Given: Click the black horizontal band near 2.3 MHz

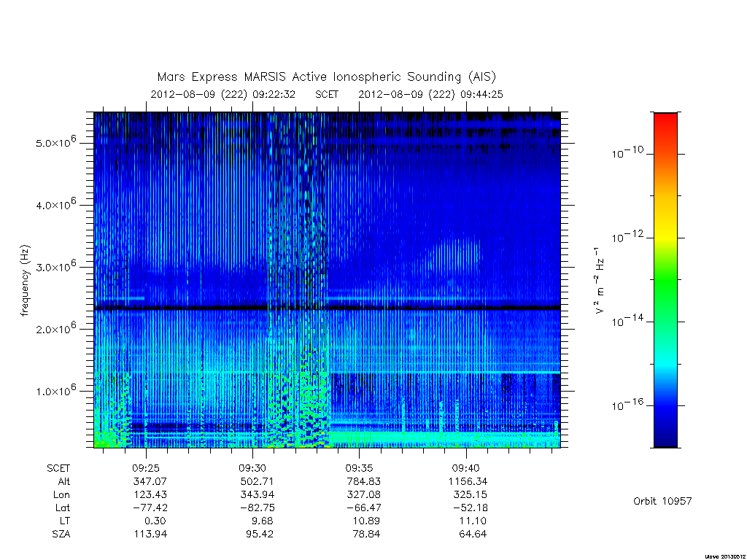Looking at the screenshot, I should (328, 308).
